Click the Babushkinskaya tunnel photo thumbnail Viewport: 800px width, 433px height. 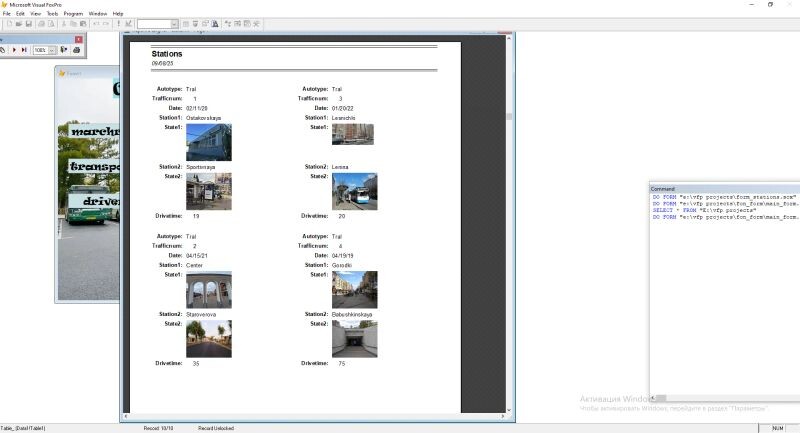[x=354, y=339]
